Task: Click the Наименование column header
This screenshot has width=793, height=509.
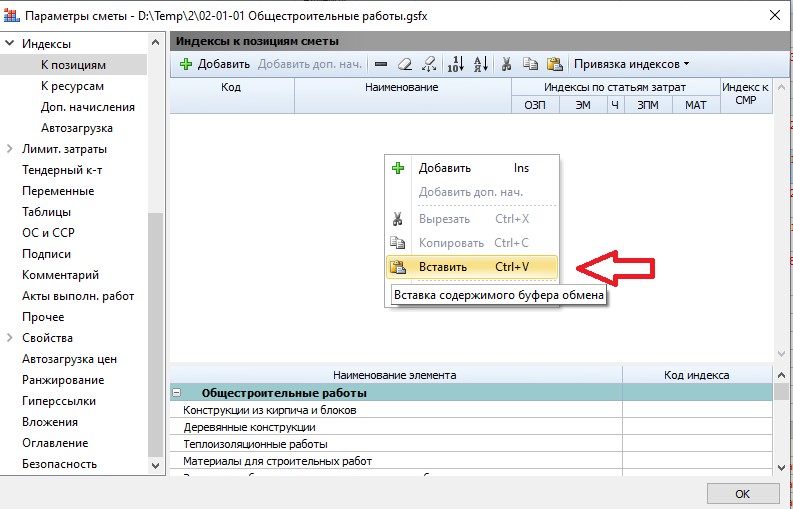Action: coord(402,88)
